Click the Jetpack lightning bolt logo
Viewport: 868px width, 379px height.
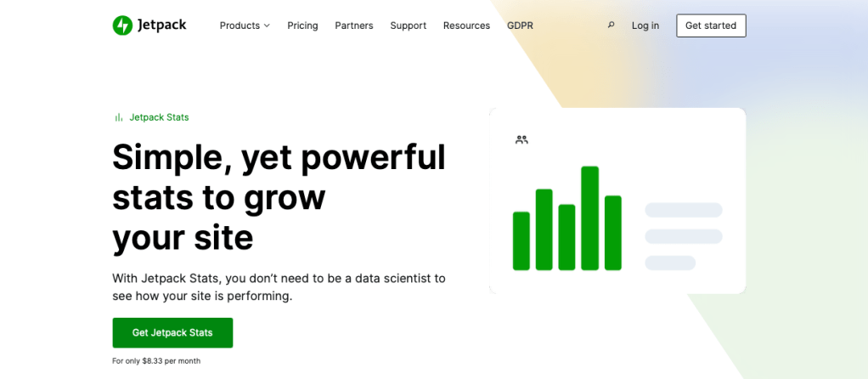tap(122, 25)
